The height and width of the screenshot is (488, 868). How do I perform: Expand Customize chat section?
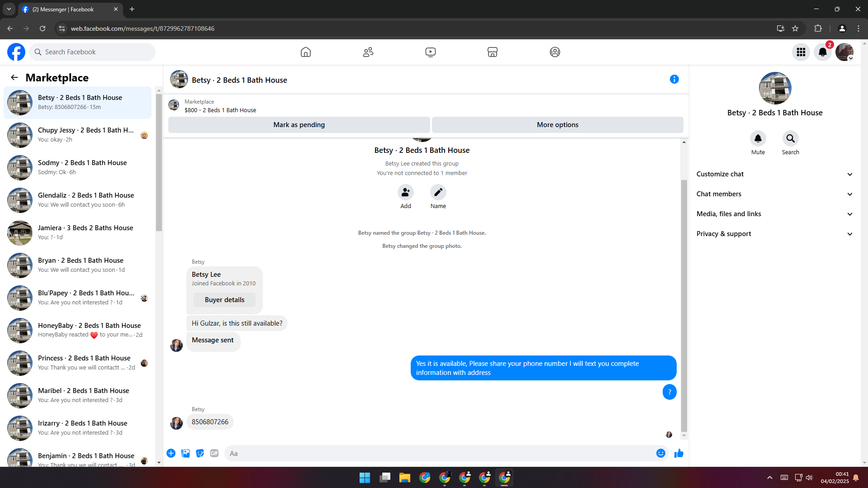click(x=774, y=174)
